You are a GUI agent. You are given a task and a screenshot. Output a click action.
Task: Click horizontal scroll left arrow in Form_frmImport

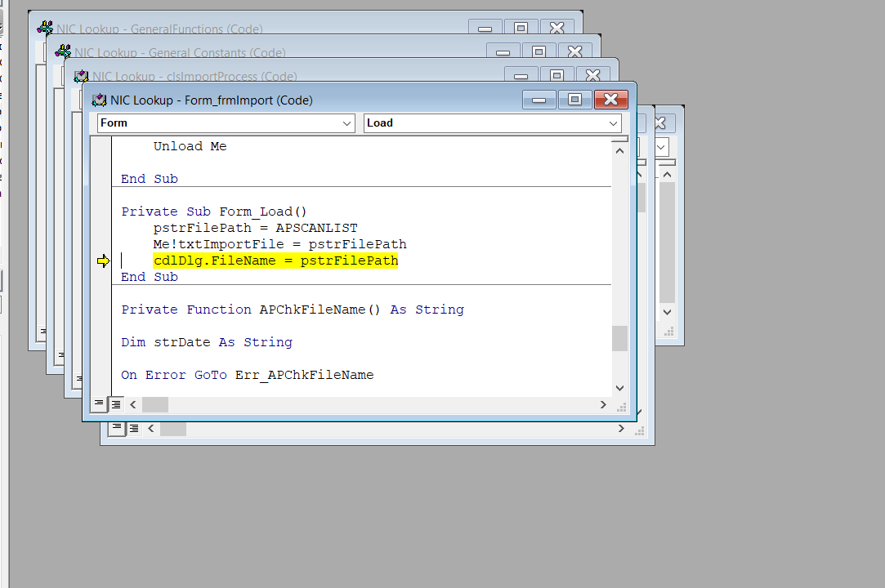pos(133,404)
